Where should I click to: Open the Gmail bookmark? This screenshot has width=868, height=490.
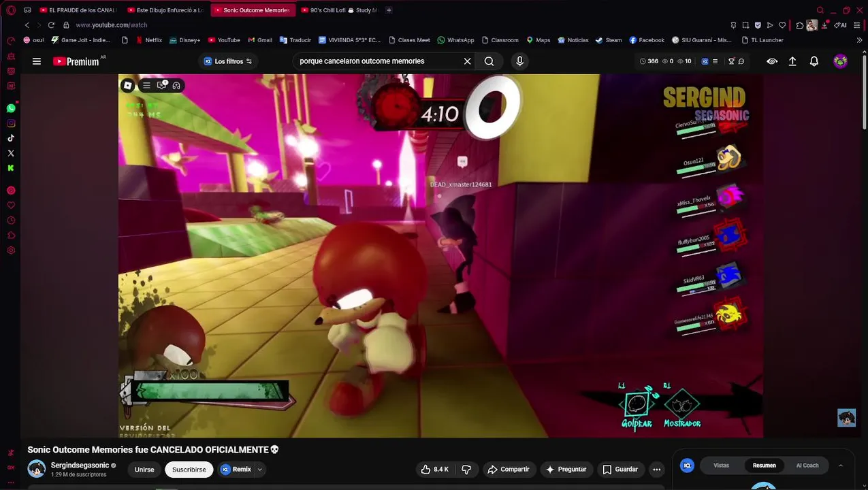coord(259,40)
